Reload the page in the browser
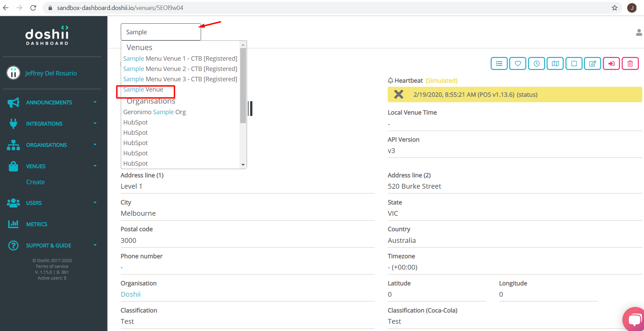This screenshot has width=644, height=331. coord(33,8)
